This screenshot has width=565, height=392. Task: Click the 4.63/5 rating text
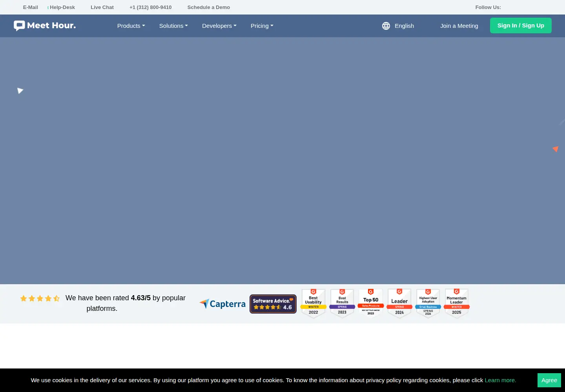coord(141,298)
